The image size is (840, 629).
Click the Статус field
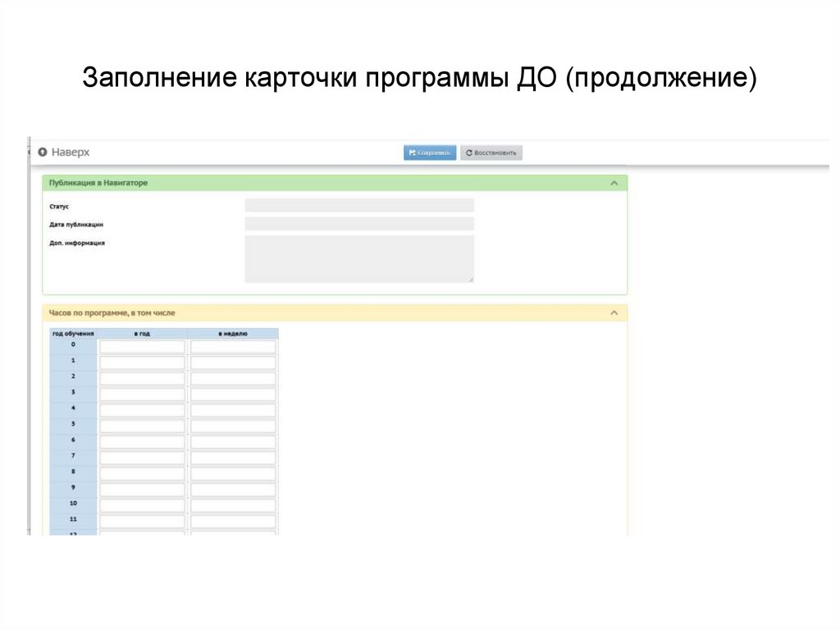[358, 204]
